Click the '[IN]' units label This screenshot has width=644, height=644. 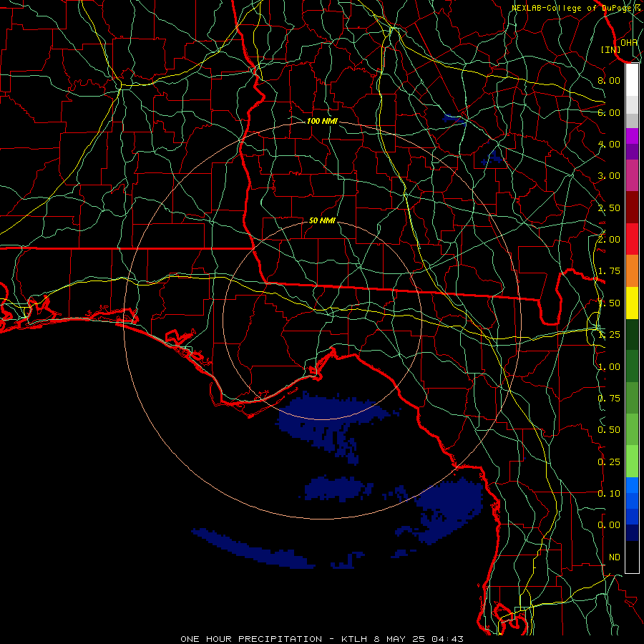pyautogui.click(x=611, y=49)
